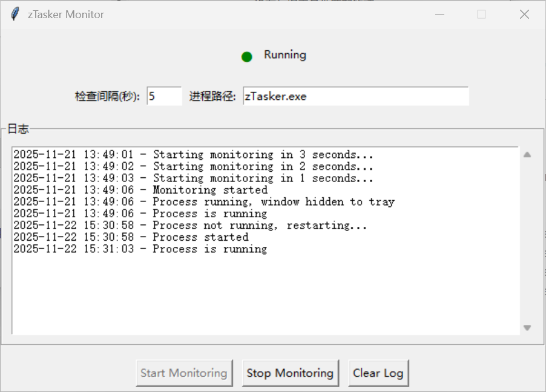This screenshot has height=392, width=546.
Task: Select the check interval input showing 5
Action: click(x=163, y=96)
